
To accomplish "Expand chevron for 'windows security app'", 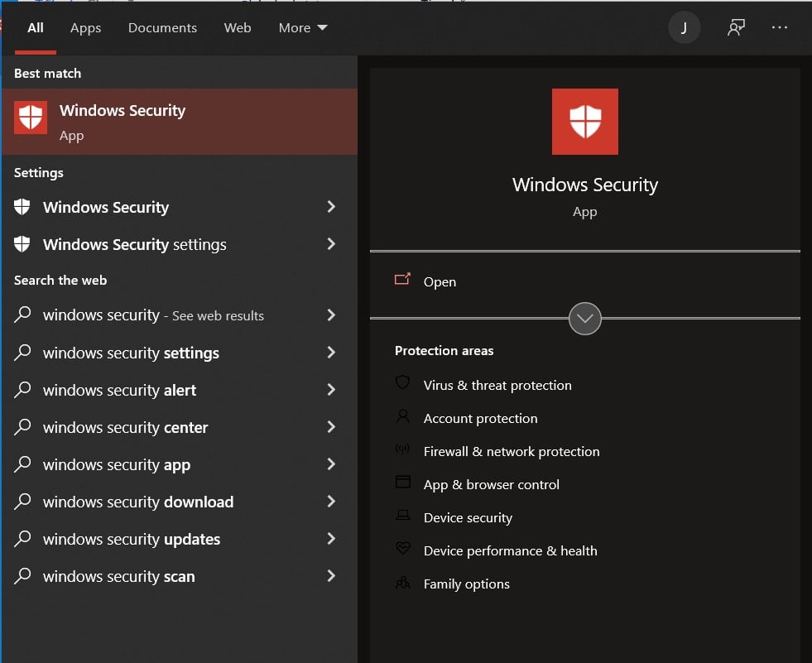I will pyautogui.click(x=331, y=464).
